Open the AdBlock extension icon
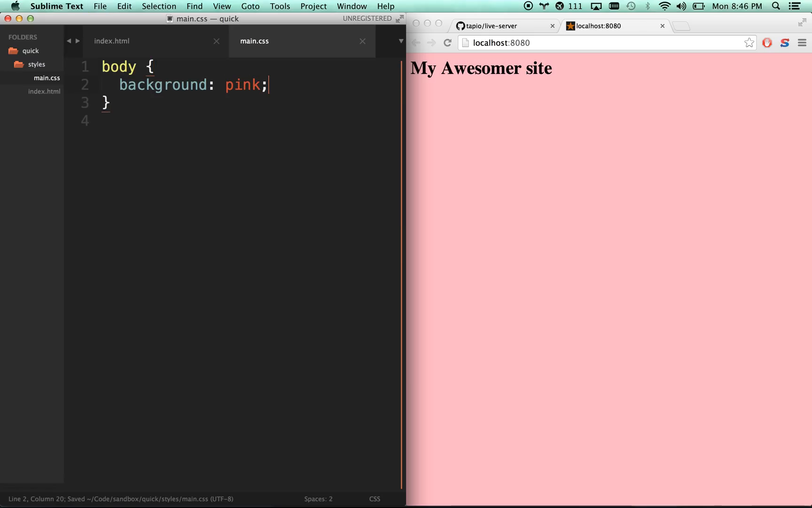Viewport: 812px width, 508px height. pos(767,42)
